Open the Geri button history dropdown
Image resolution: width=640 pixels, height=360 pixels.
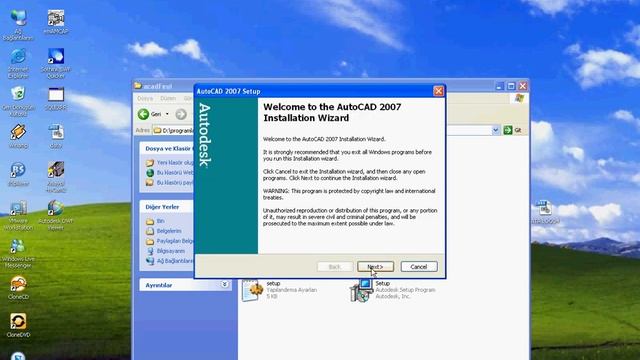167,114
